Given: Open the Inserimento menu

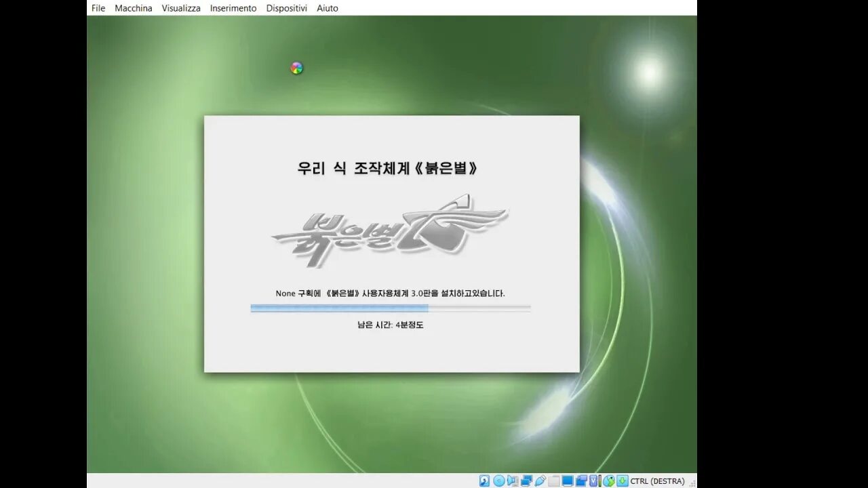Looking at the screenshot, I should point(233,8).
